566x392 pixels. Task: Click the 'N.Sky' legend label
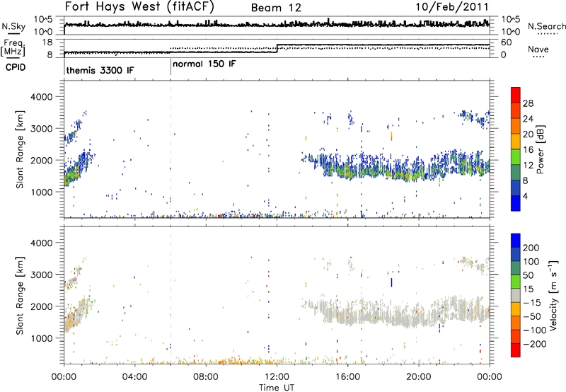[13, 26]
